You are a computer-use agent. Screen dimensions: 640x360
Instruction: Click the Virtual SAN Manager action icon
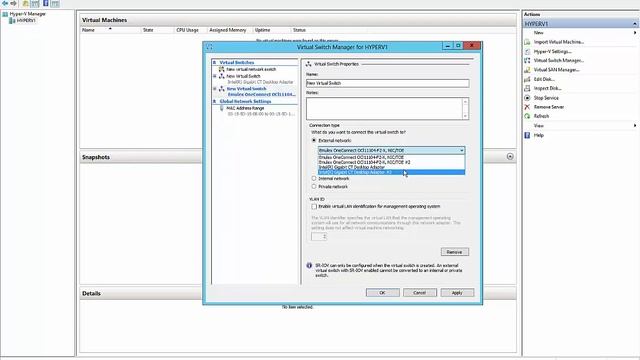click(527, 70)
